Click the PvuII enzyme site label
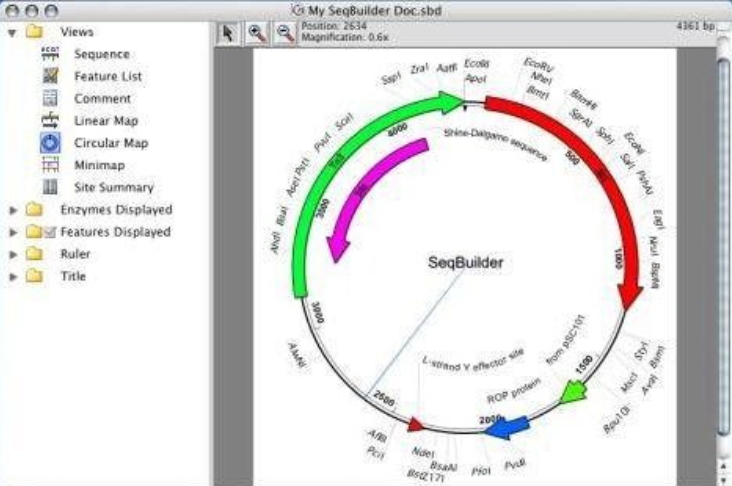Screen dimensions: 732x486 [x=514, y=465]
